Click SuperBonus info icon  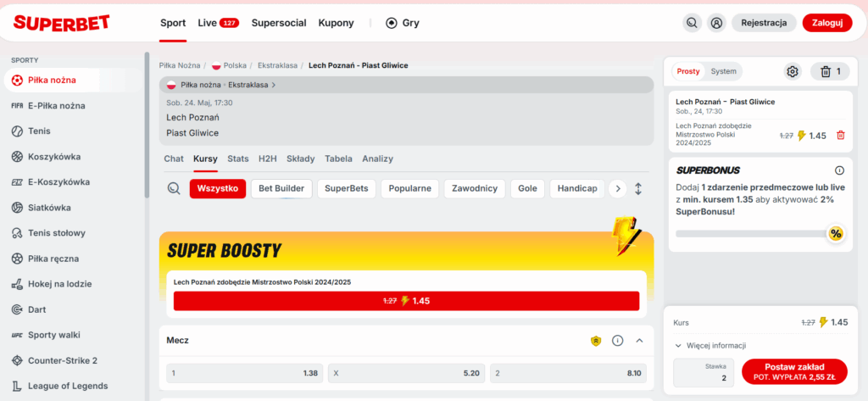[839, 170]
